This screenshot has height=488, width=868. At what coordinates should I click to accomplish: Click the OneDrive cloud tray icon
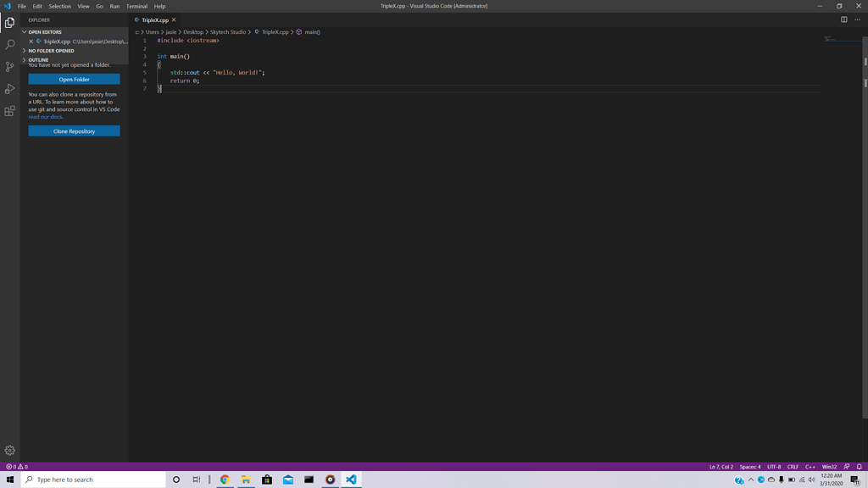[771, 480]
